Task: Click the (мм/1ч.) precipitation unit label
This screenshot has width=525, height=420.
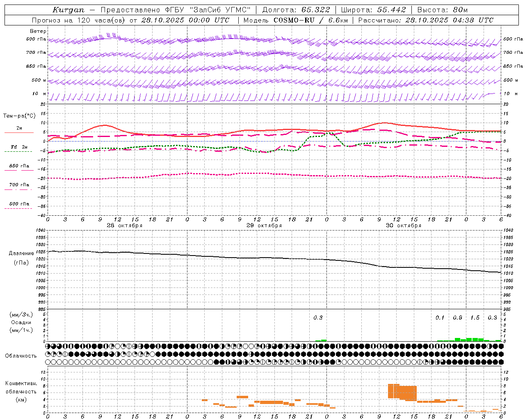Action: pos(21,330)
